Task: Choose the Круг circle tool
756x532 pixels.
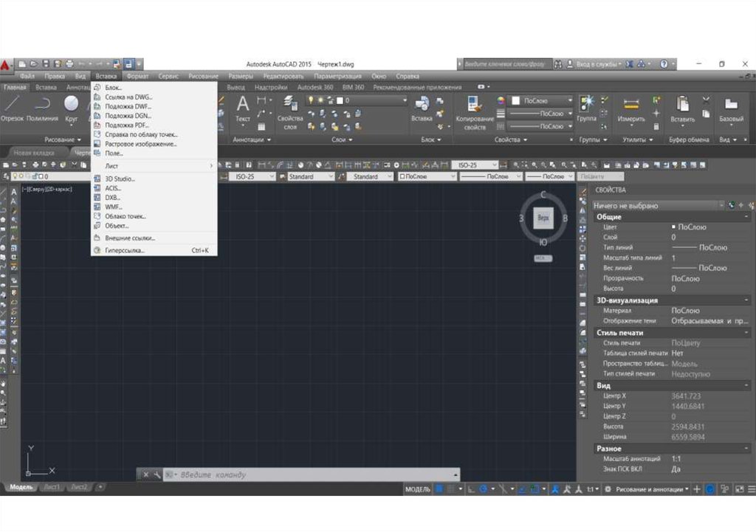Action: [x=72, y=108]
